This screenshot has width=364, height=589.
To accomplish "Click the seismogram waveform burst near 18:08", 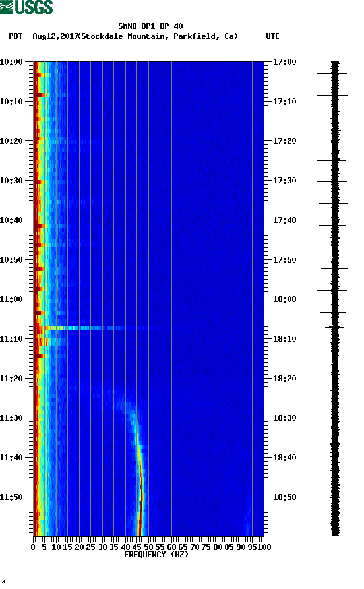I will 335,328.
